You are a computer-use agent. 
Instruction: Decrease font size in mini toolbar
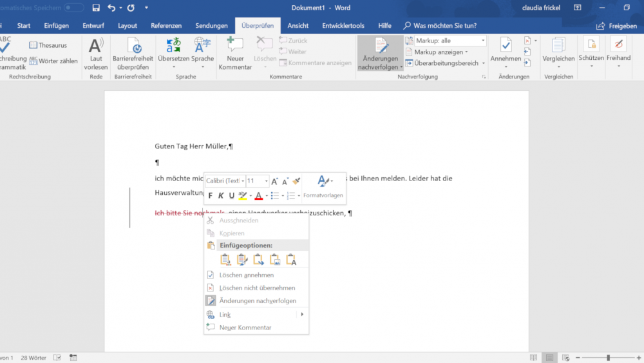pyautogui.click(x=285, y=181)
